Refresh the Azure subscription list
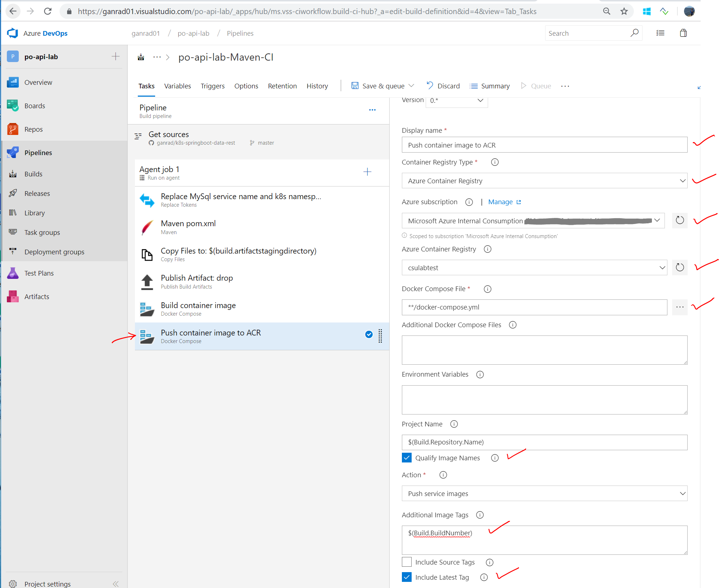Image resolution: width=719 pixels, height=588 pixels. coord(680,220)
